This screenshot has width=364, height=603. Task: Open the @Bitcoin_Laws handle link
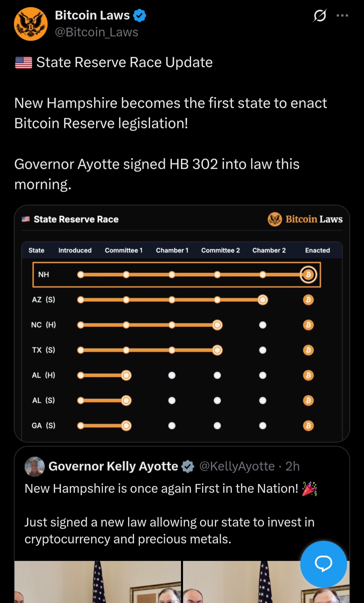tap(96, 32)
